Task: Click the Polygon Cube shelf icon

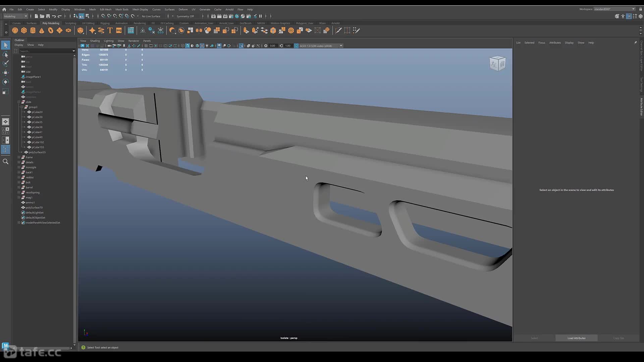Action: click(24, 31)
